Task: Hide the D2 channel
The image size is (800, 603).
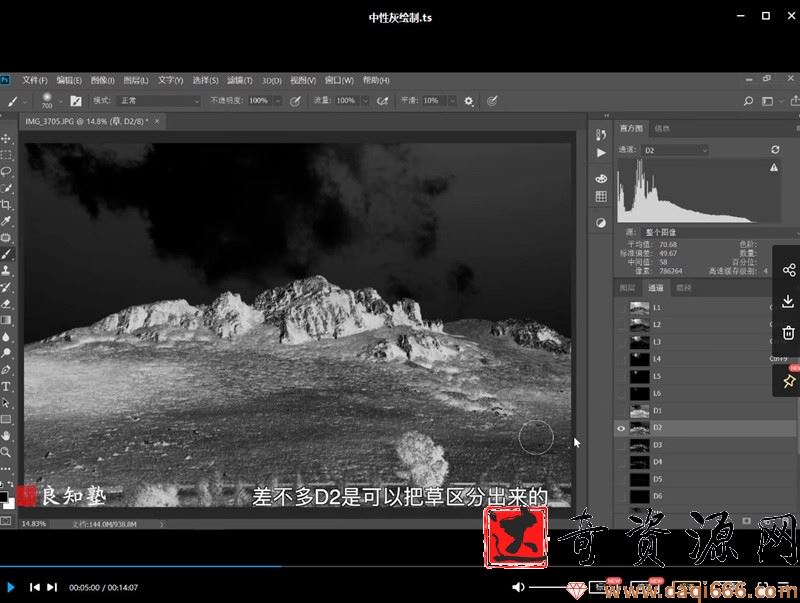Action: 621,428
